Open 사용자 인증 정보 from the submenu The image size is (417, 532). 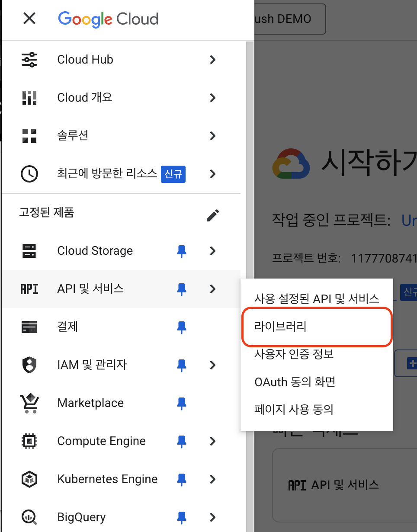(317, 354)
